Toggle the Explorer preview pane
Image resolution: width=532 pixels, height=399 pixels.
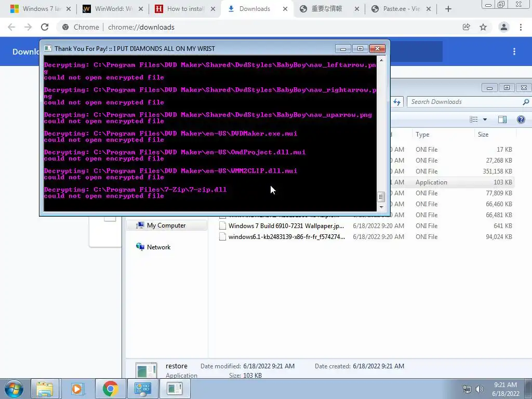click(502, 119)
